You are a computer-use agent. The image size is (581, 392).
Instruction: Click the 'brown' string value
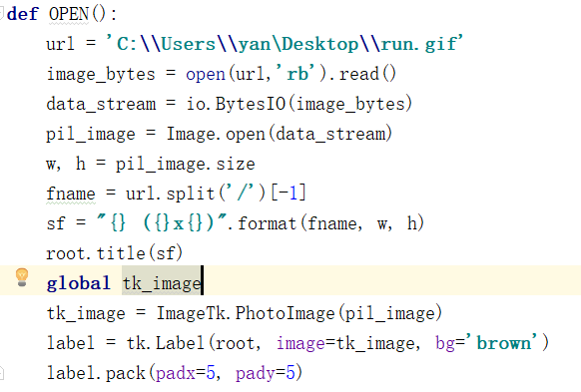503,343
